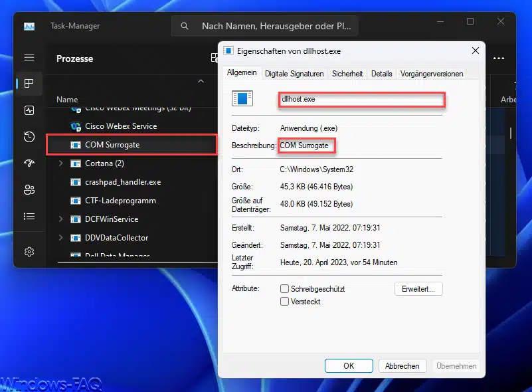
Task: Click the Übernehmen button
Action: pos(456,366)
